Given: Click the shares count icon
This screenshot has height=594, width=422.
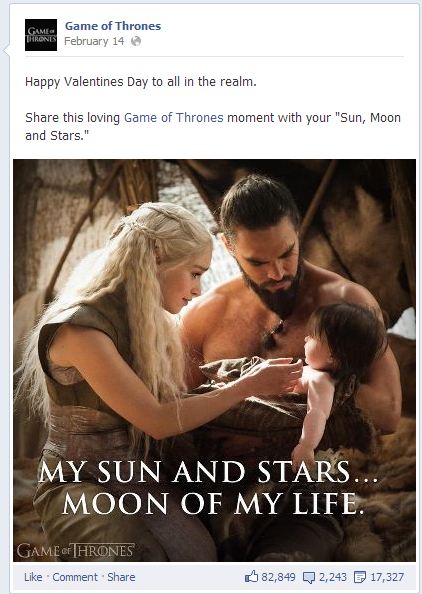Looking at the screenshot, I should (x=360, y=577).
